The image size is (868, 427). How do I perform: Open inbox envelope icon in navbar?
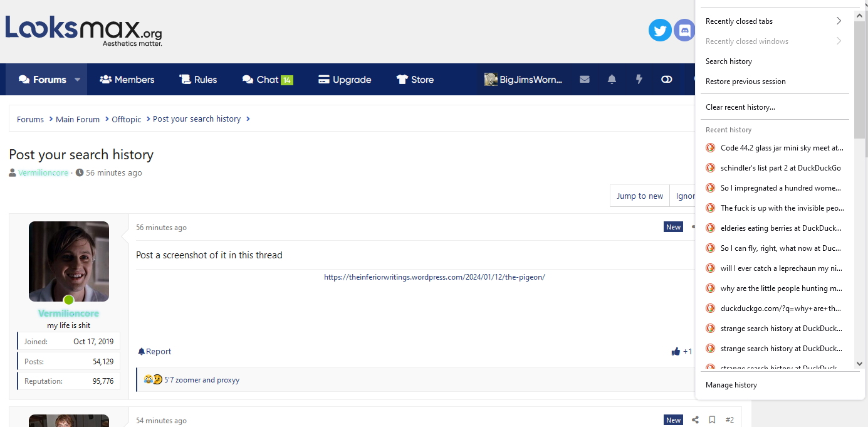584,80
